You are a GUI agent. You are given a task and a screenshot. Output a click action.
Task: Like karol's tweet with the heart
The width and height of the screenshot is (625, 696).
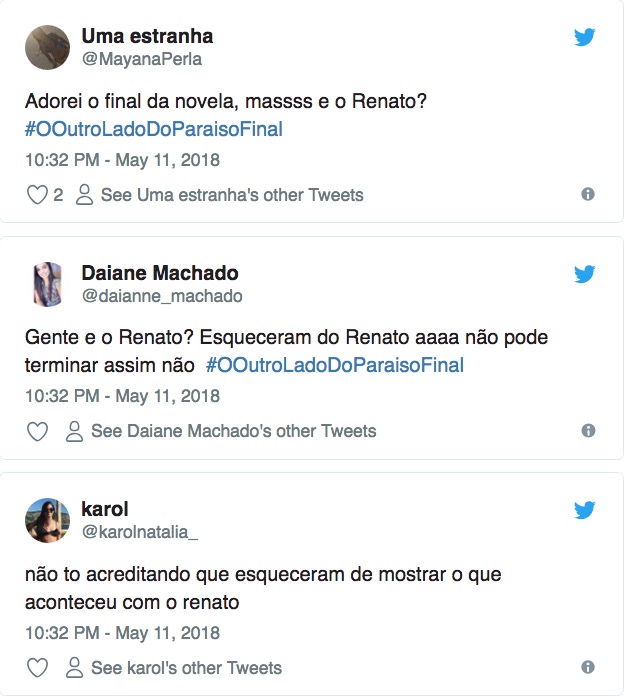pos(37,668)
